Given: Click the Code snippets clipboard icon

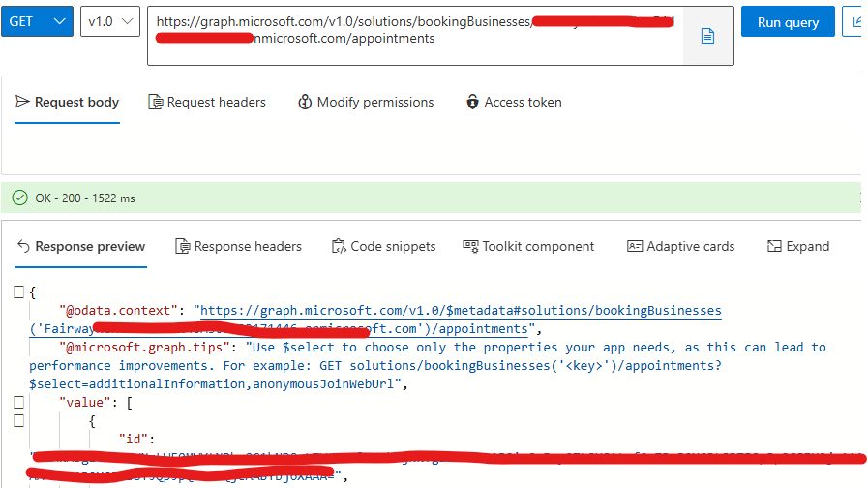Looking at the screenshot, I should point(339,246).
